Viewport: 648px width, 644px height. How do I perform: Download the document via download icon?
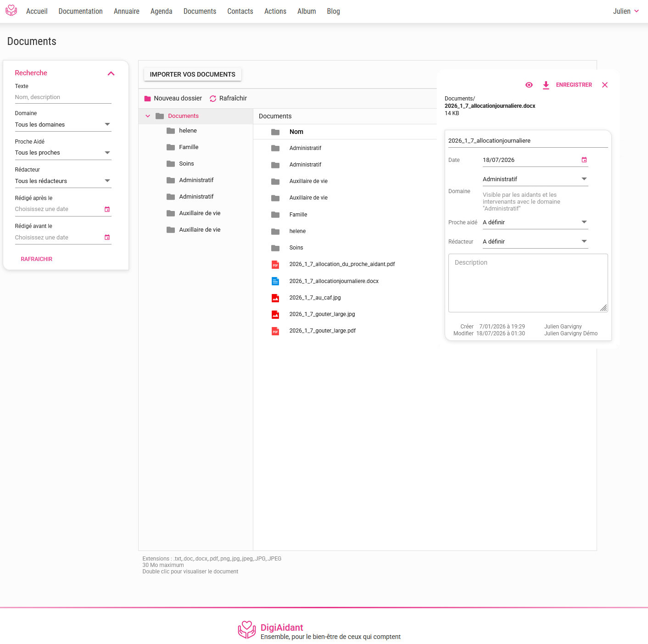click(546, 85)
